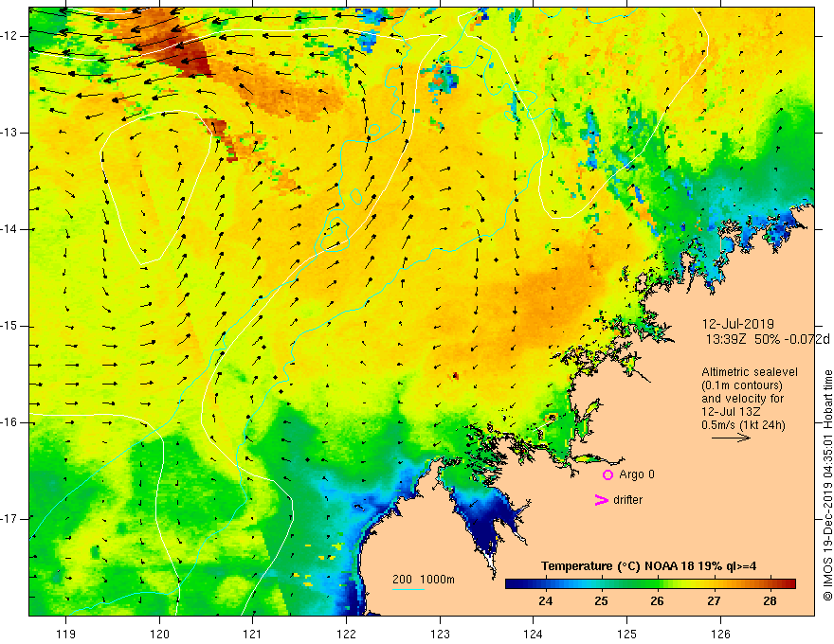The height and width of the screenshot is (644, 834).
Task: Click the '12-Jul-2019' date text
Action: point(737,324)
